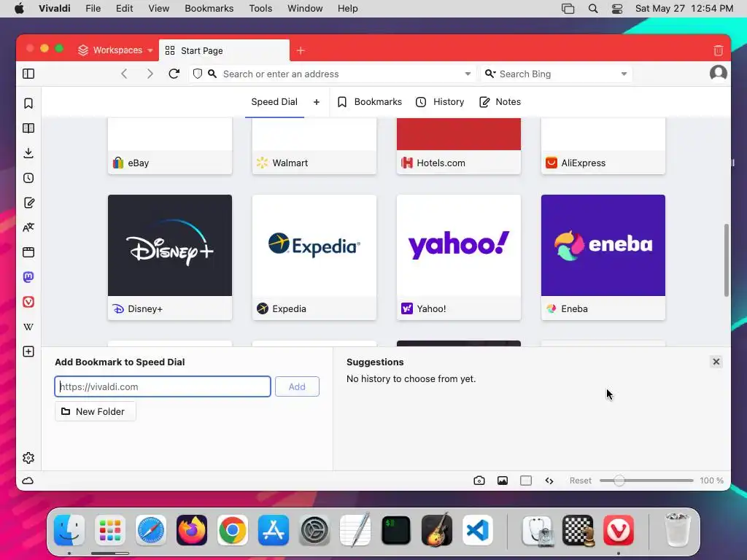Go forward to next page
Viewport: 747px width, 560px height.
pyautogui.click(x=150, y=74)
